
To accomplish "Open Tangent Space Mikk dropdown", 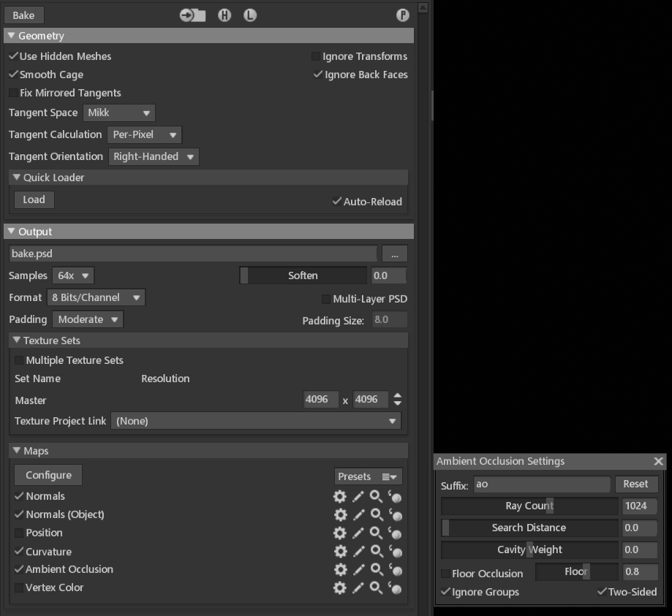I will click(119, 113).
